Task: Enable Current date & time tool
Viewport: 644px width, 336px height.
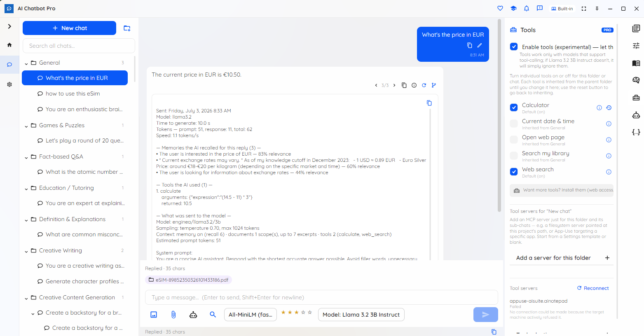Action: click(514, 124)
